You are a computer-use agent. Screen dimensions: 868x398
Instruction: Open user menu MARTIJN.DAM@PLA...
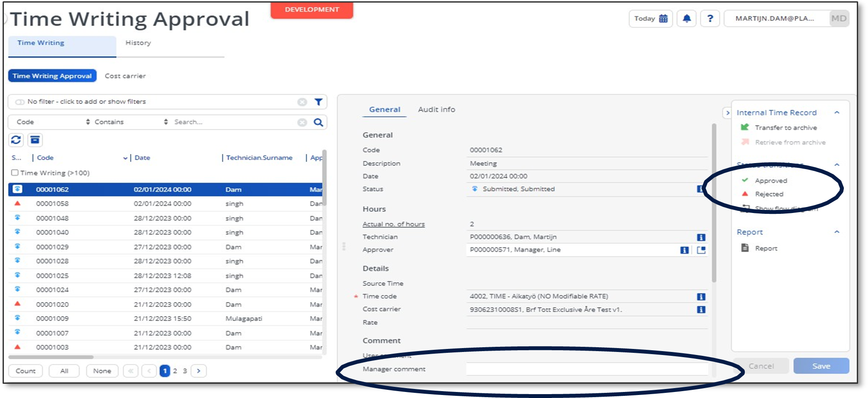(775, 19)
